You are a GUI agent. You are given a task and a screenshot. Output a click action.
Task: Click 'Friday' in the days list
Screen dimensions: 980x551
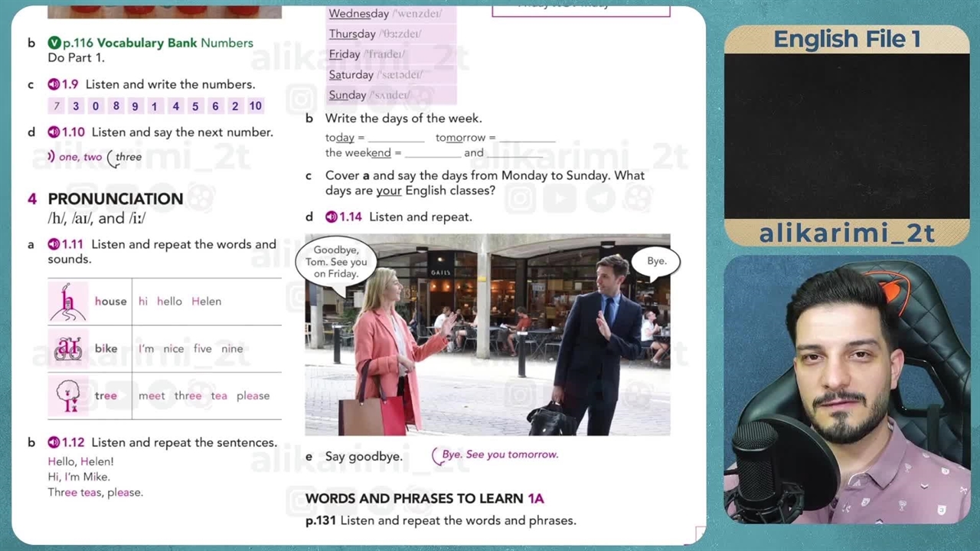pos(345,54)
